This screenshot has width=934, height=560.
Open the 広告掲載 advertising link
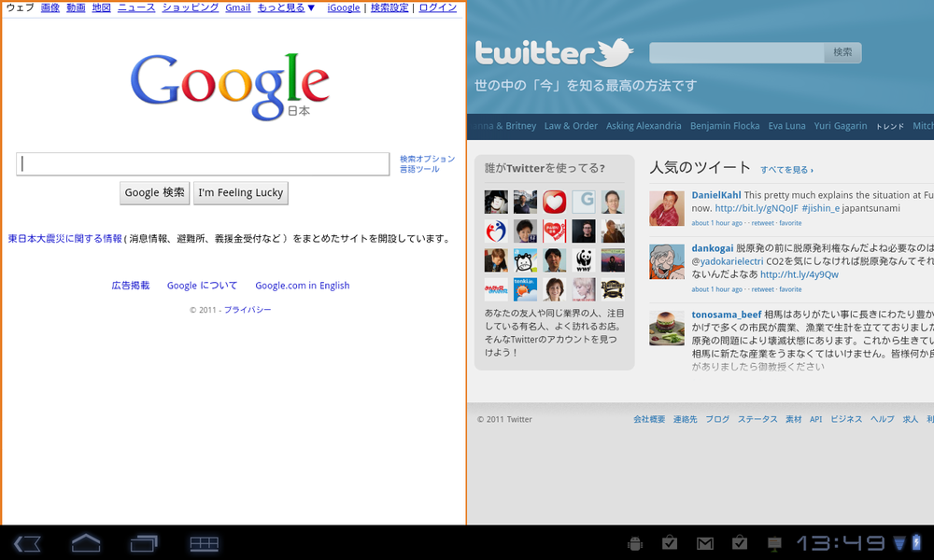[x=131, y=286]
